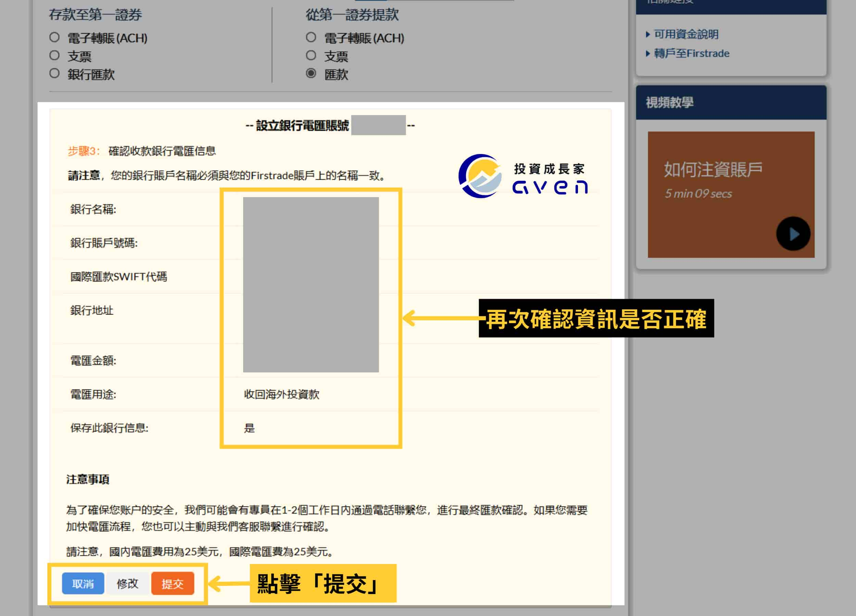Click the 取消 cancel button
This screenshot has height=616, width=856.
point(83,583)
